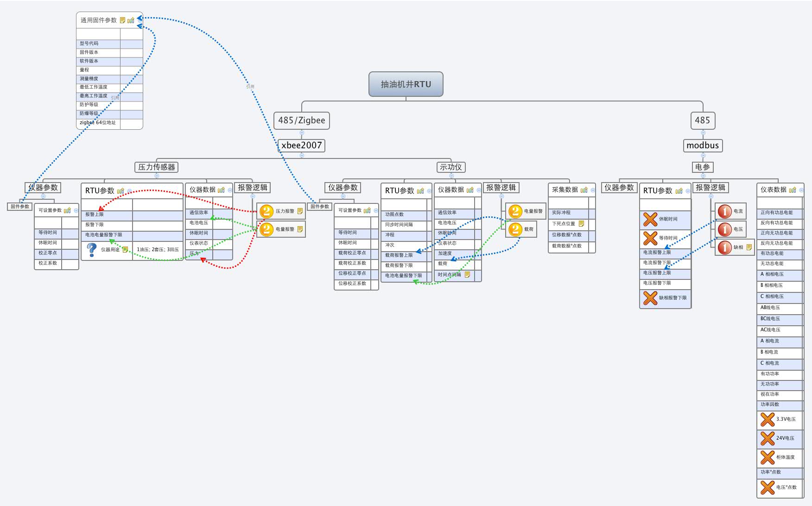Image resolution: width=812 pixels, height=506 pixels.
Task: Click the orange X marker on 缺相报警下限
Action: pos(650,298)
